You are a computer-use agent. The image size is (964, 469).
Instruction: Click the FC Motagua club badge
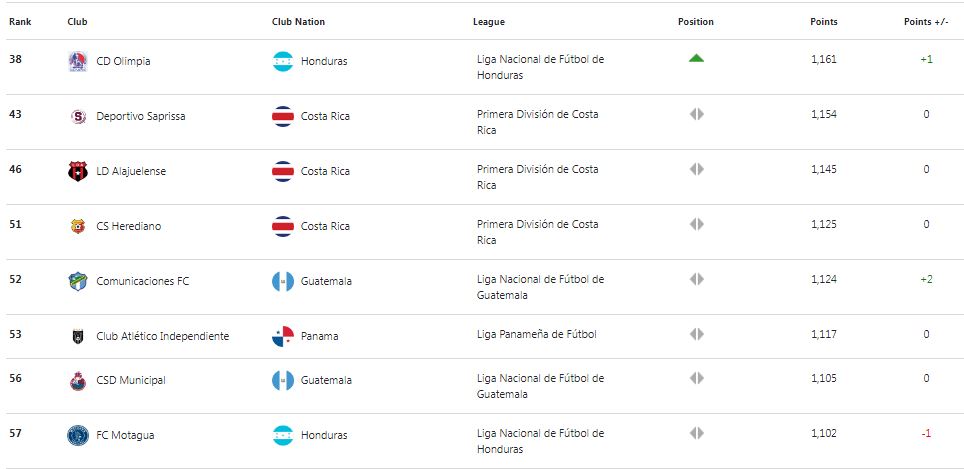point(77,435)
